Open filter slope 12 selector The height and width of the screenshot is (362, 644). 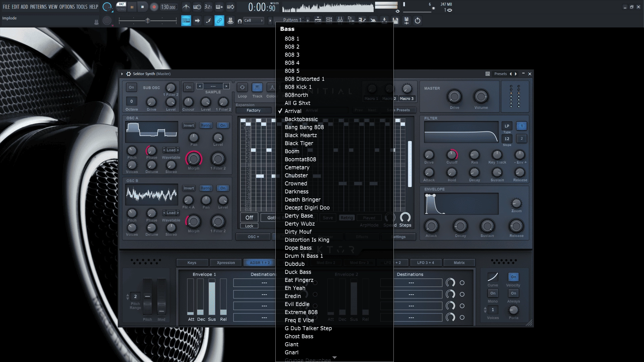click(507, 139)
